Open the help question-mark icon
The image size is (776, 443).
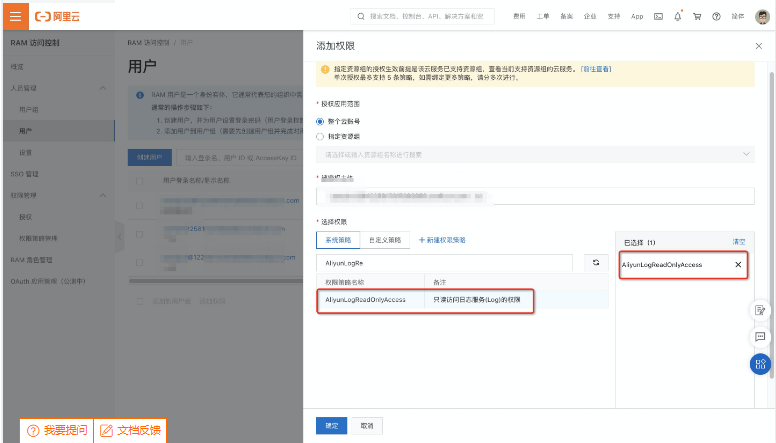716,16
